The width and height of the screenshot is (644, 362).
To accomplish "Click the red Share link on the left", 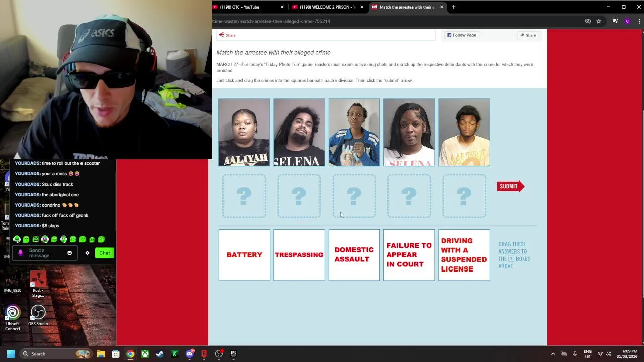I will [227, 35].
